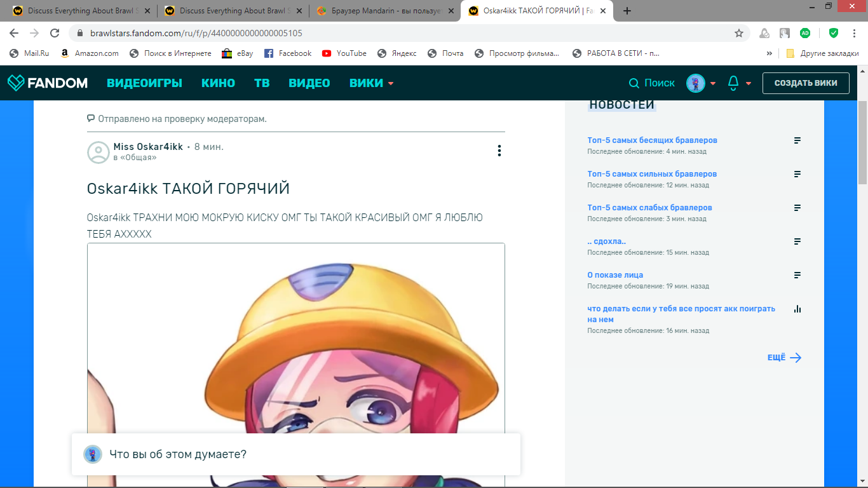Open the Топ-5 самых слабых бравлеров link
The image size is (868, 488).
(649, 208)
